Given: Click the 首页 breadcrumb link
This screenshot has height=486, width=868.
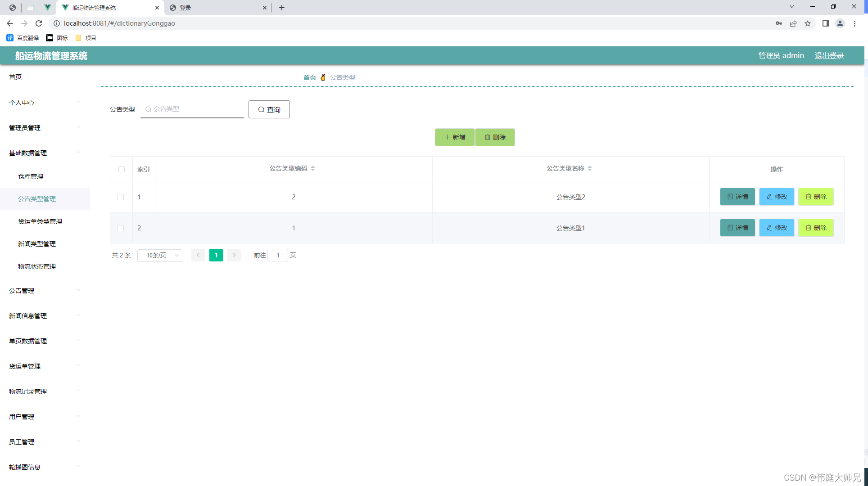Looking at the screenshot, I should tap(310, 77).
